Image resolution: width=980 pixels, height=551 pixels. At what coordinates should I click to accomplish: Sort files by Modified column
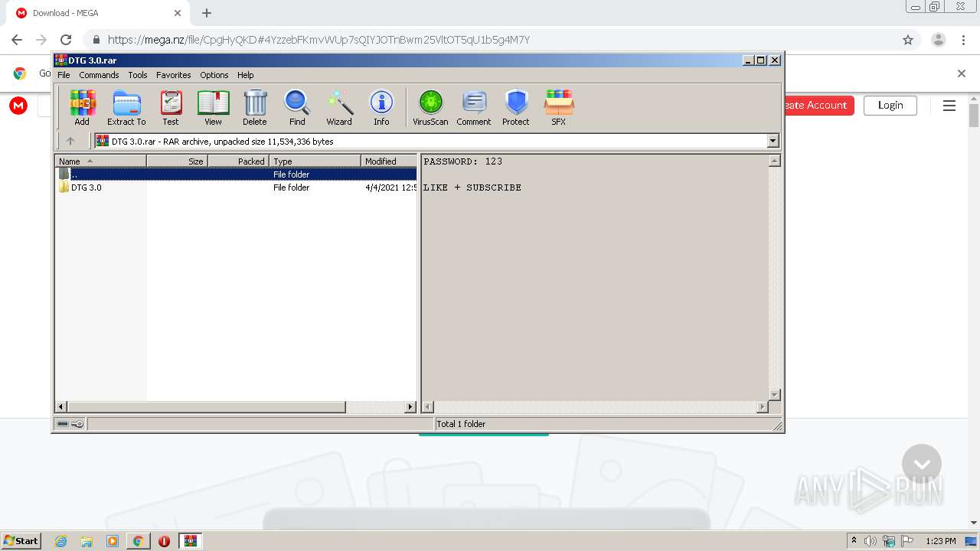pyautogui.click(x=389, y=161)
